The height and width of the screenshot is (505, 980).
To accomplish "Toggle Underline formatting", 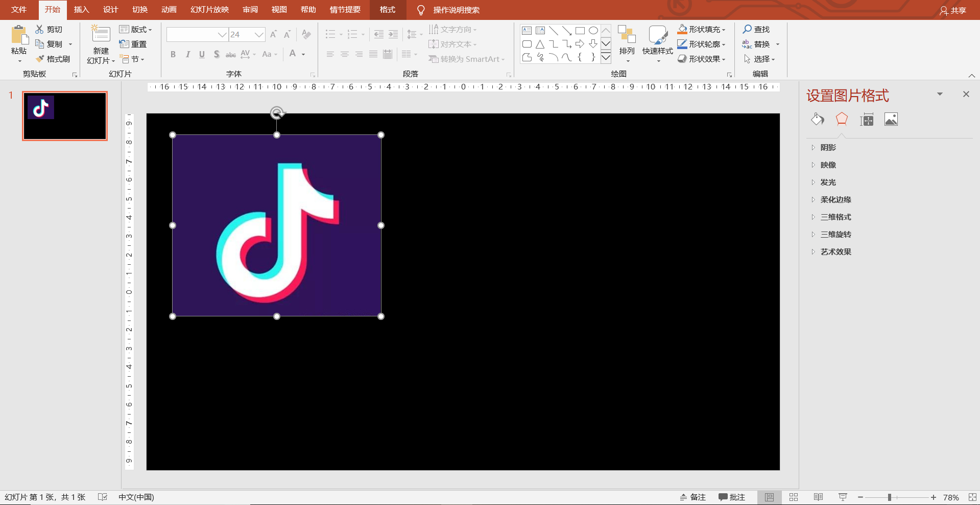I will pyautogui.click(x=202, y=54).
